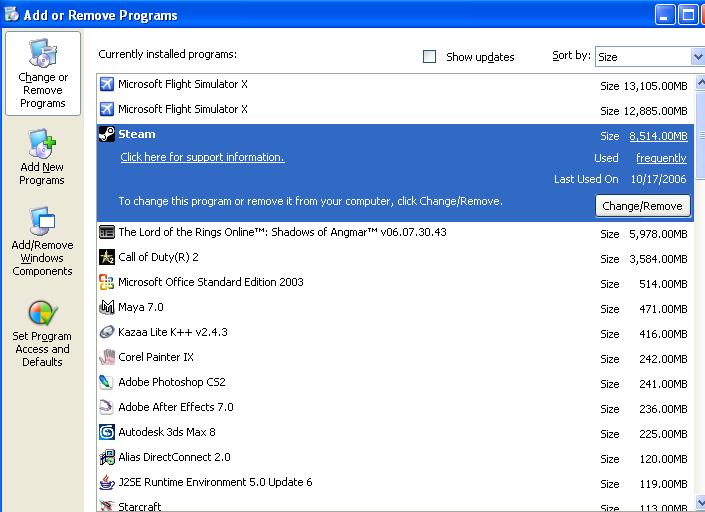The width and height of the screenshot is (705, 512).
Task: Click the Steam size 8,514.00MB link
Action: (x=658, y=136)
